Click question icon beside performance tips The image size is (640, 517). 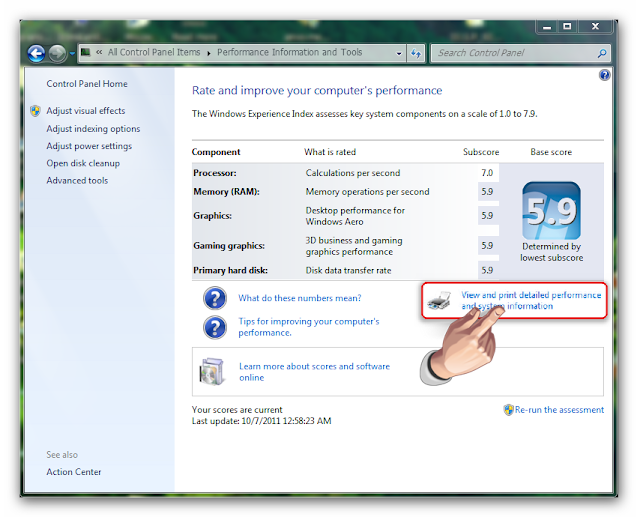point(215,327)
